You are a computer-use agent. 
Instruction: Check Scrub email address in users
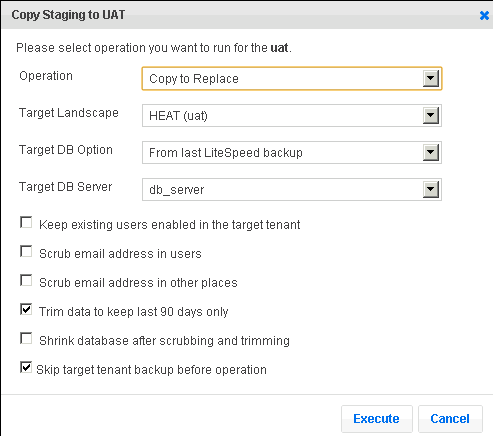pos(26,252)
